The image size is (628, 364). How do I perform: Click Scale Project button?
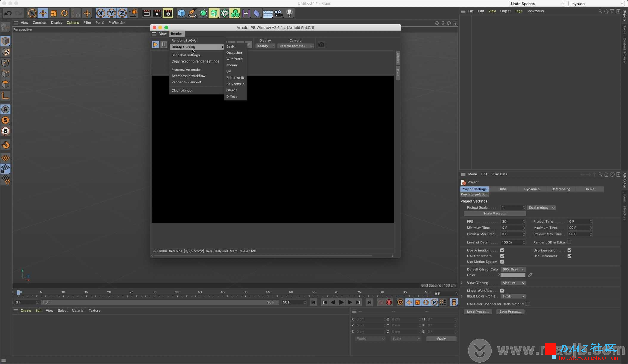pos(495,213)
